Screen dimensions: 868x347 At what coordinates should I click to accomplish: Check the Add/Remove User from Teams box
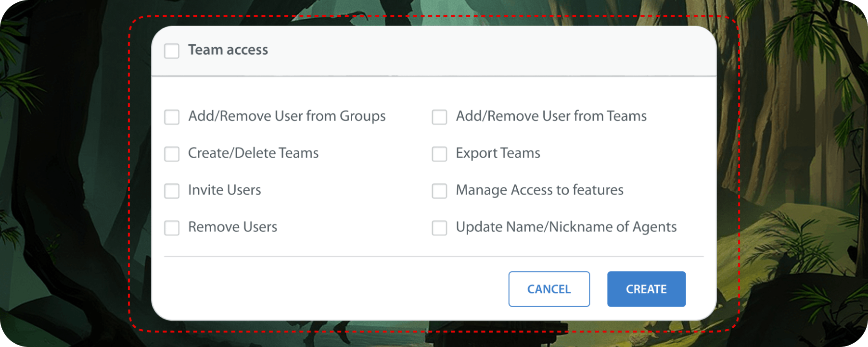[x=439, y=117]
